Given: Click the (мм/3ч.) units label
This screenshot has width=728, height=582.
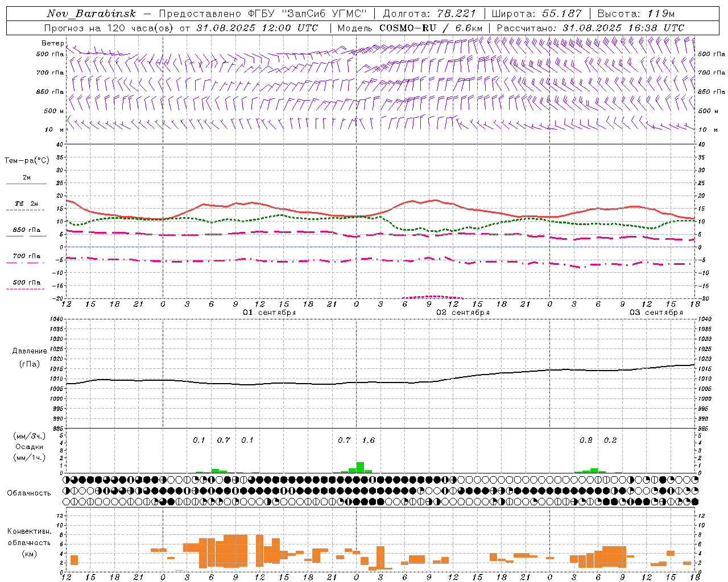Looking at the screenshot, I should [29, 436].
